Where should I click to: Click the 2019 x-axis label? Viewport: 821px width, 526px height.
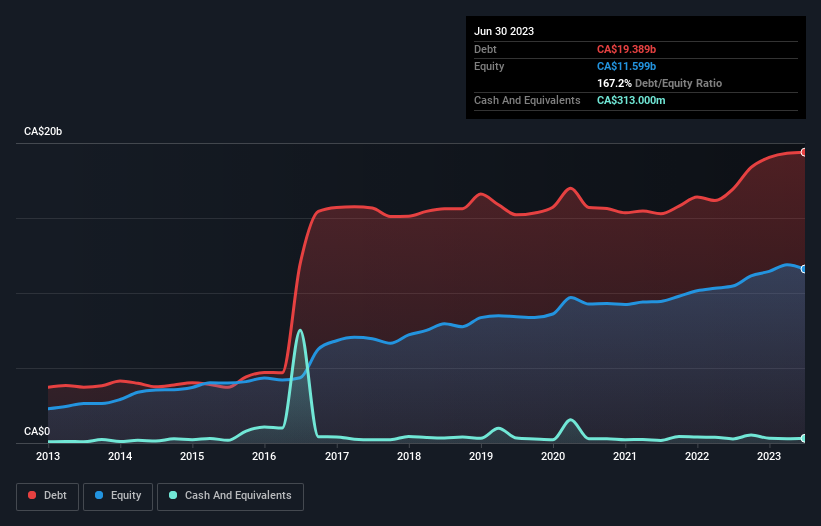coord(481,456)
